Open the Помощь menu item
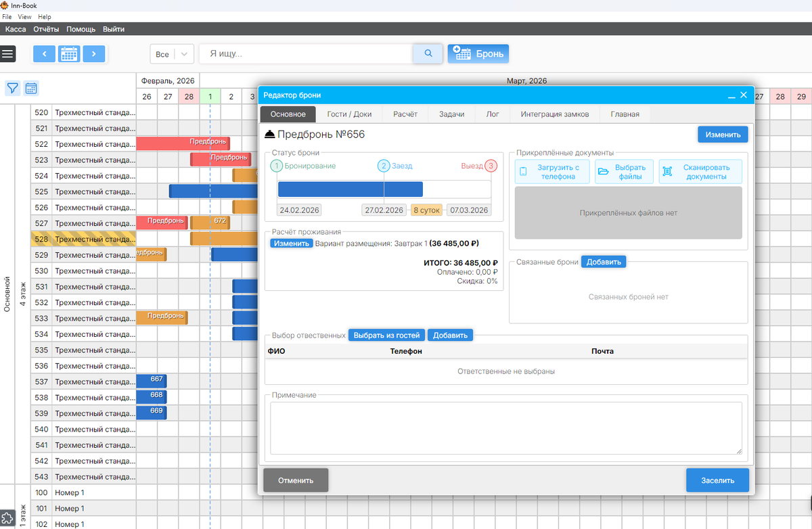 [81, 29]
